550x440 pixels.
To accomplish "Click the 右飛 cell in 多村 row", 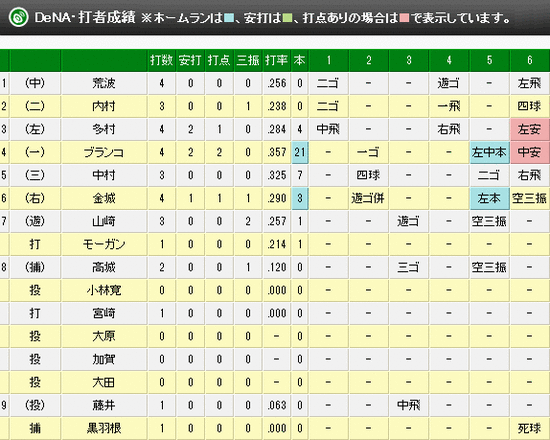I will (x=449, y=129).
